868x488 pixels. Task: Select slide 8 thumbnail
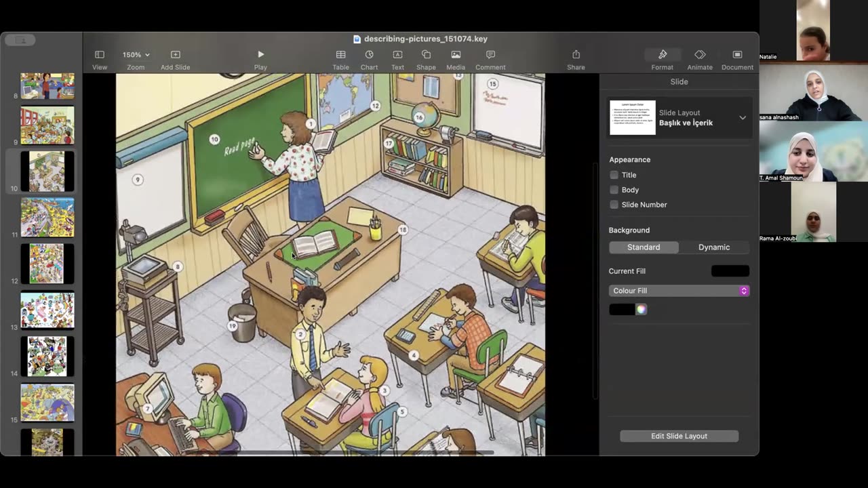(47, 85)
